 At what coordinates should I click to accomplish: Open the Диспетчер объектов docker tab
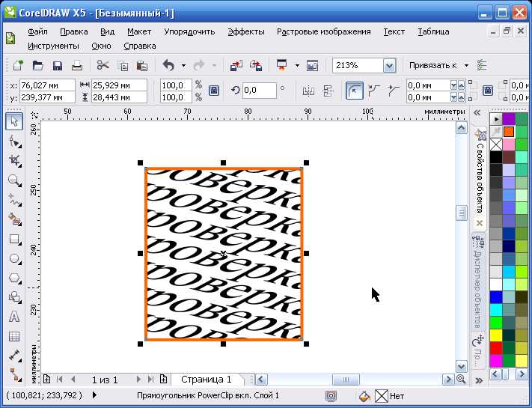(x=477, y=281)
